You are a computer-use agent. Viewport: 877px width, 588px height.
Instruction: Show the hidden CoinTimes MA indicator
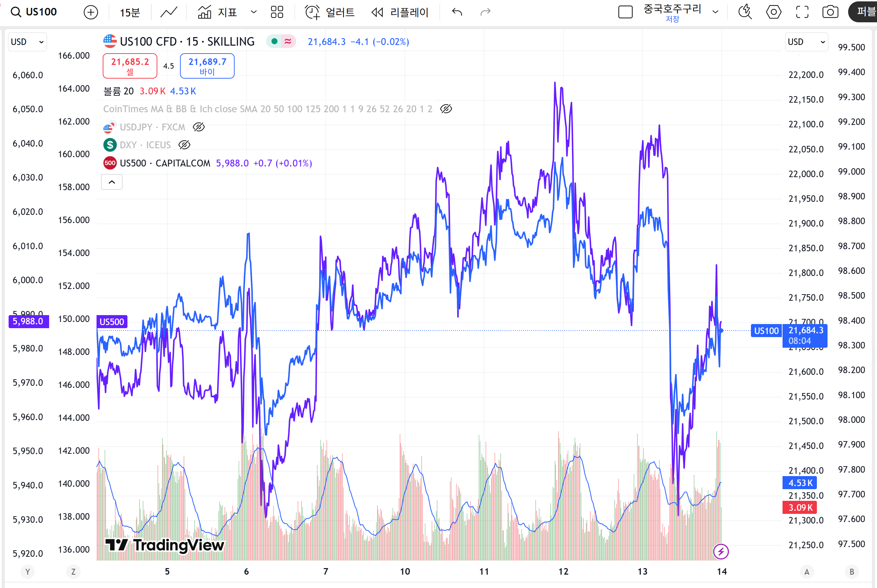tap(446, 109)
